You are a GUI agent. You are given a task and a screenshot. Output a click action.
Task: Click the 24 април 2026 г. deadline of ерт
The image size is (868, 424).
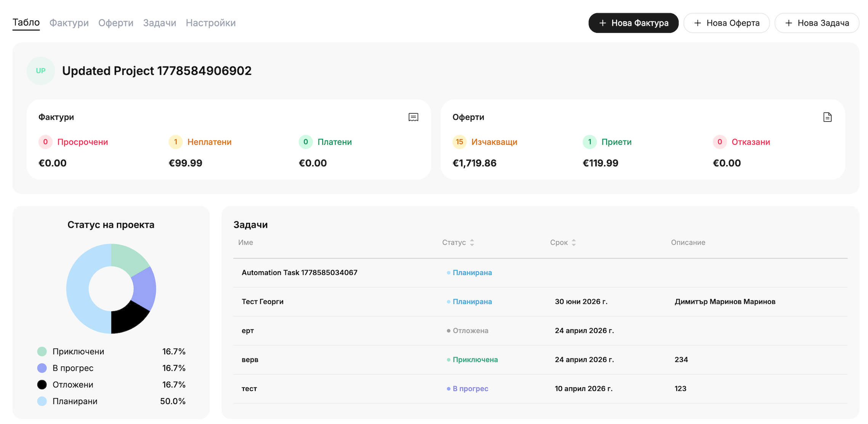click(585, 331)
